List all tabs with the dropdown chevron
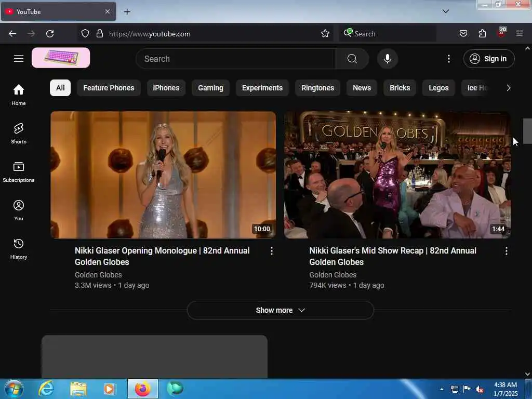This screenshot has width=532, height=399. point(445,11)
